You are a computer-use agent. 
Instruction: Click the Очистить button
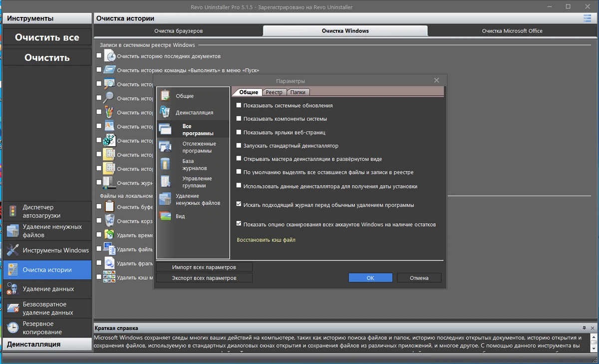click(x=47, y=58)
